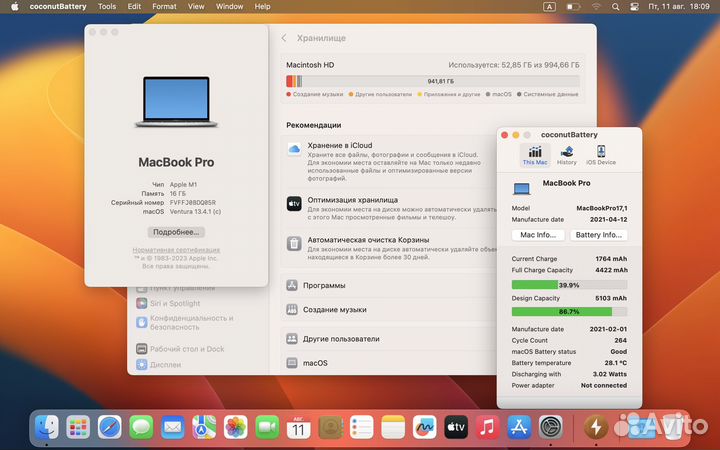Switch to History tab in coconutBattery

pos(567,155)
